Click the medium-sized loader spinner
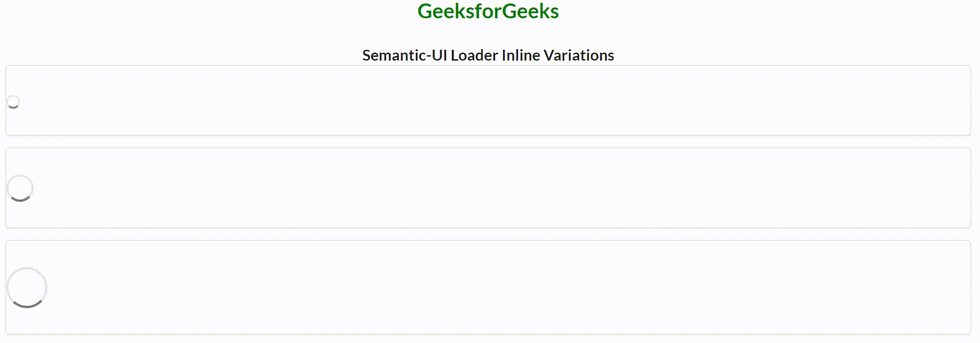 [x=20, y=188]
